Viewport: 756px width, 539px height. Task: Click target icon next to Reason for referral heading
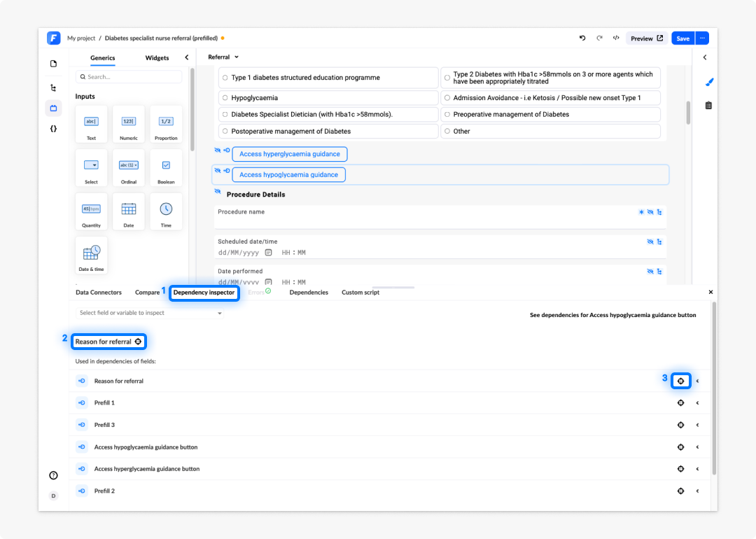[x=138, y=342]
